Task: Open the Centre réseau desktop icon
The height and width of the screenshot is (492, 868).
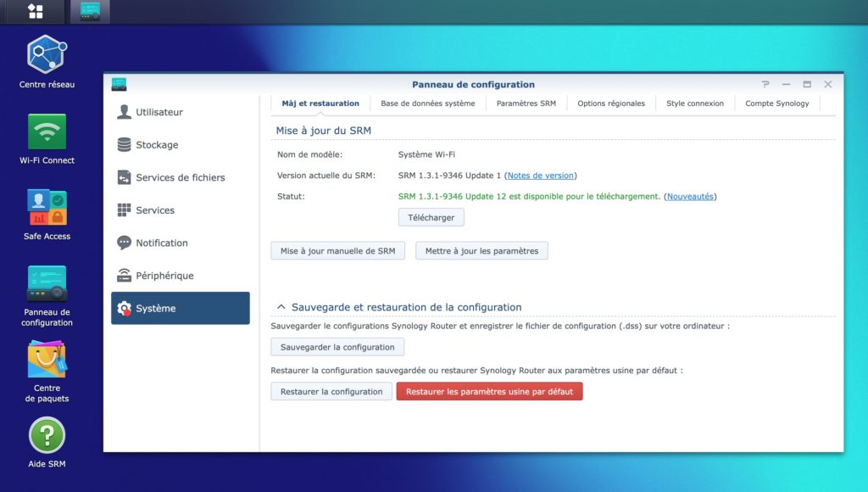Action: (x=47, y=55)
